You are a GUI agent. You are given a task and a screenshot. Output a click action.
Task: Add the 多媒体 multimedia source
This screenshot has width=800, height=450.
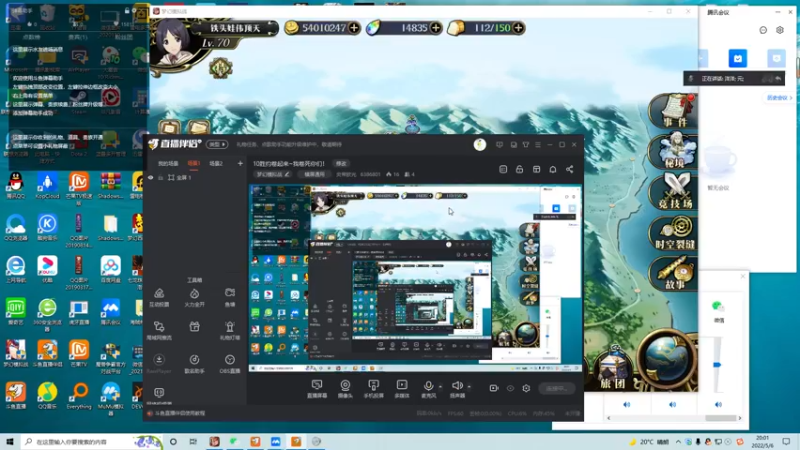(402, 389)
